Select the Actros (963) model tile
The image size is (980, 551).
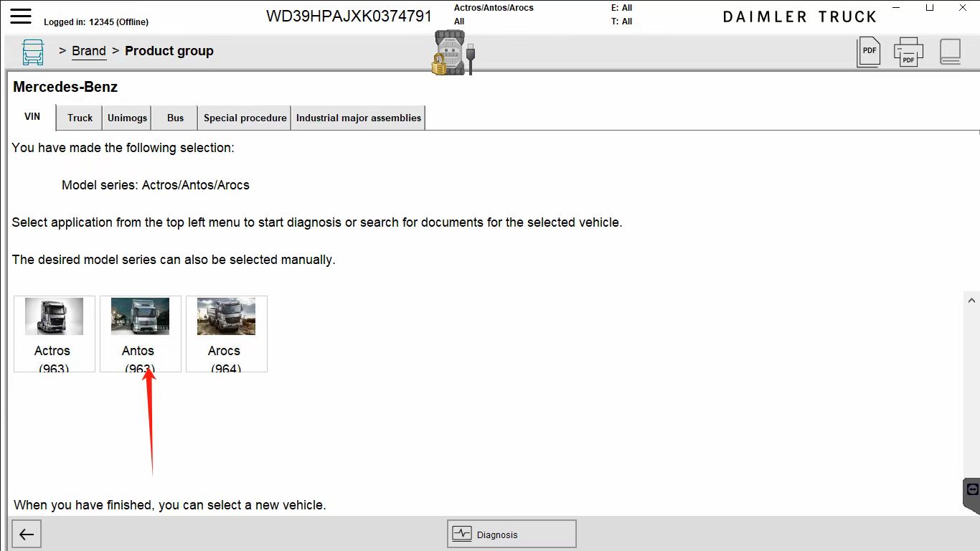[x=55, y=334]
